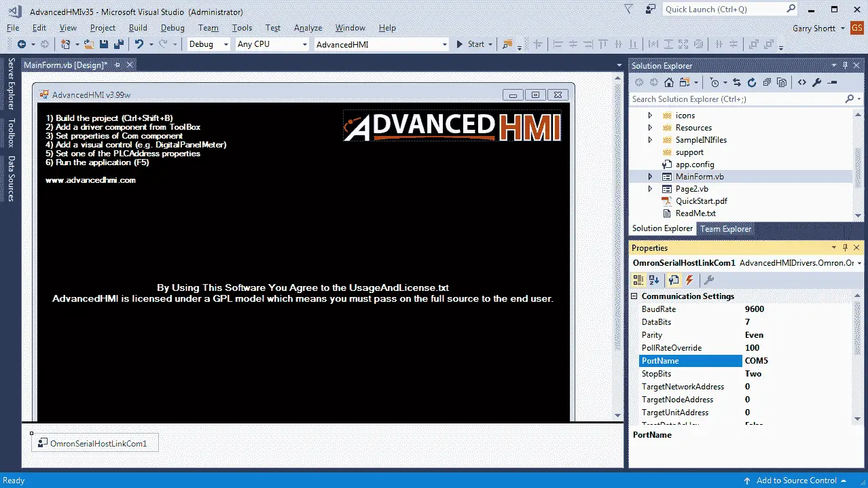Viewport: 868px width, 488px height.
Task: Open the Project menu
Action: (x=103, y=28)
